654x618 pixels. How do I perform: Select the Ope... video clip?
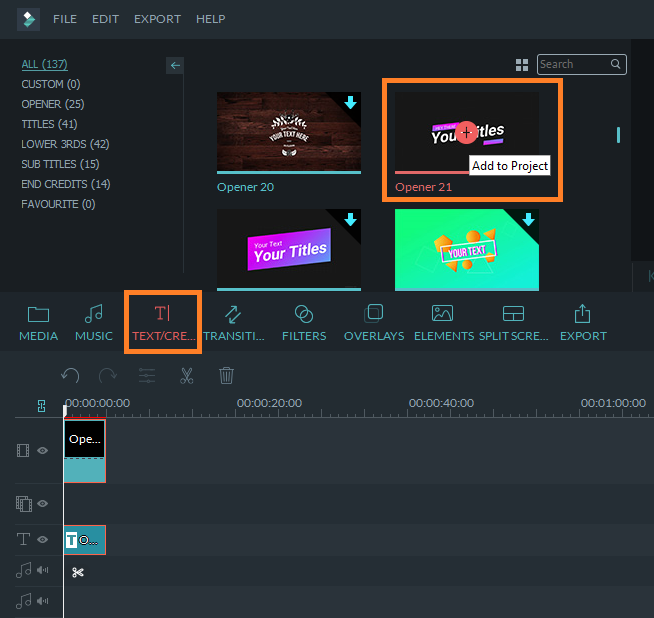point(85,451)
